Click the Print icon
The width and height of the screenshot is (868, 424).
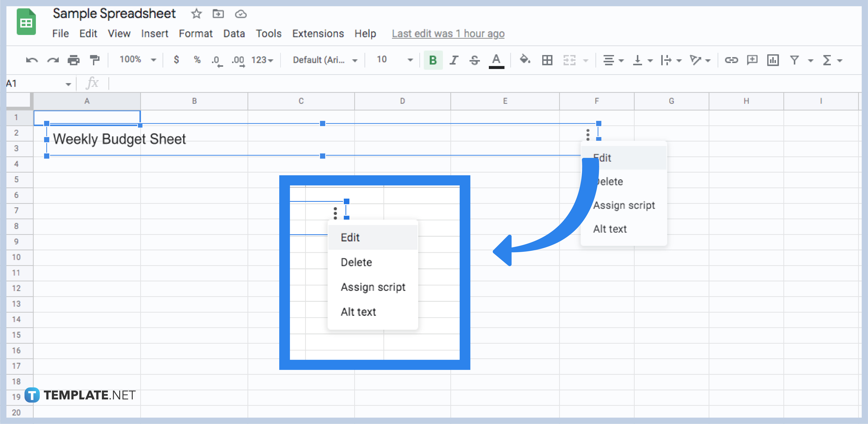pos(73,60)
